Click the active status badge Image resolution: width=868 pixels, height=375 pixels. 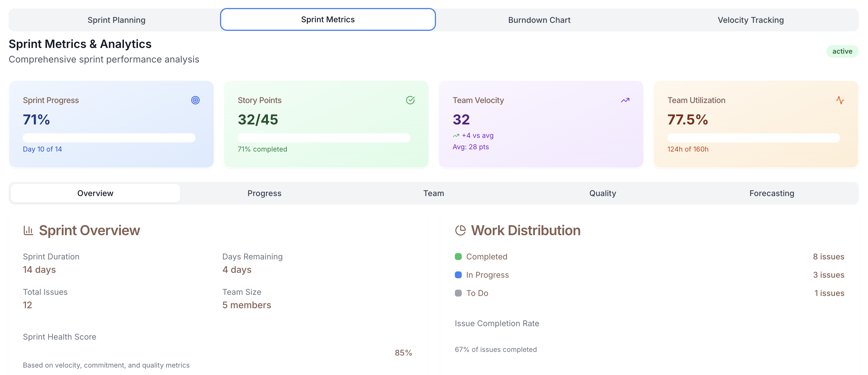[842, 51]
